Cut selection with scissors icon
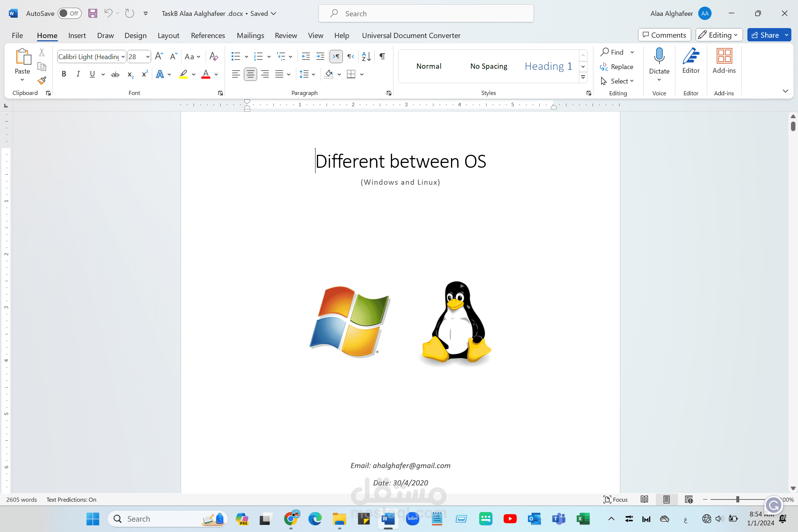This screenshot has height=532, width=798. pyautogui.click(x=42, y=52)
